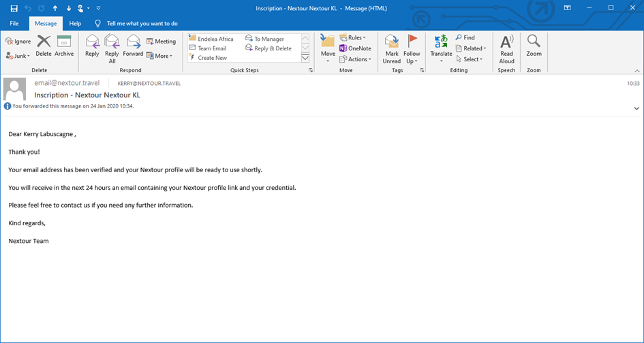Click sender email@nextour.travel
This screenshot has height=343, width=644.
(x=67, y=83)
